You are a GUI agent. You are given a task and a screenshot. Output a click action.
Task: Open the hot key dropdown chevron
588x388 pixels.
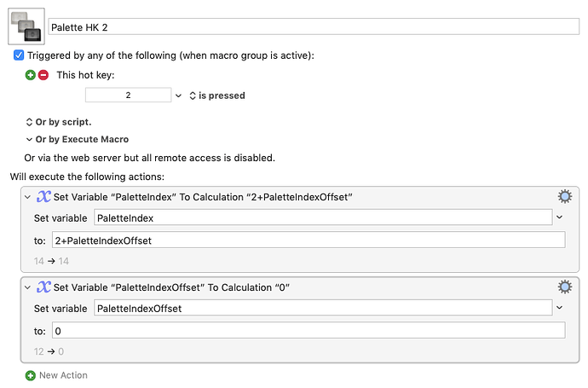click(178, 96)
